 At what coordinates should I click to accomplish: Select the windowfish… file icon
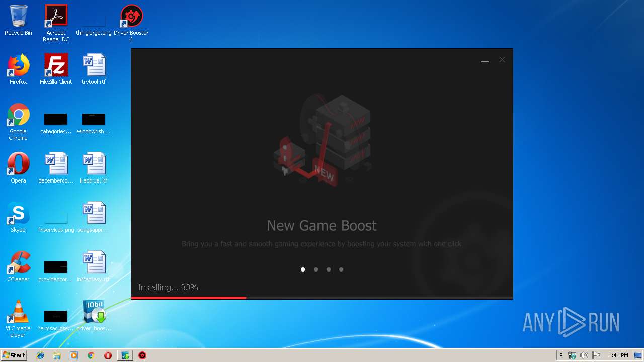(x=94, y=124)
